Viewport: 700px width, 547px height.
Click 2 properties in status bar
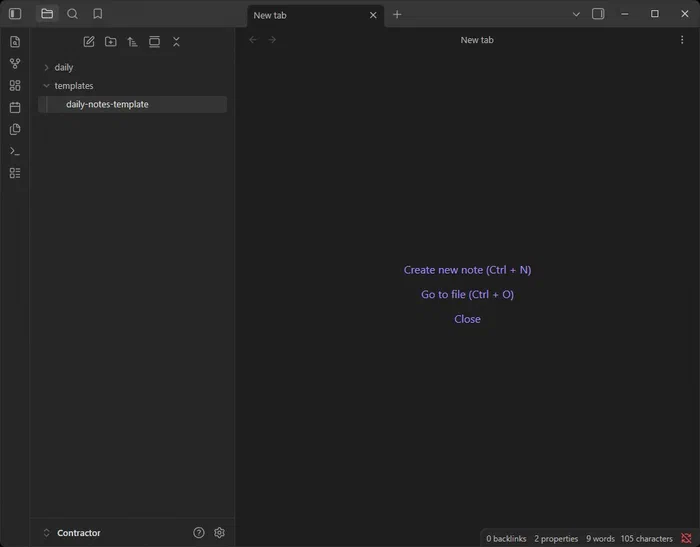click(556, 539)
